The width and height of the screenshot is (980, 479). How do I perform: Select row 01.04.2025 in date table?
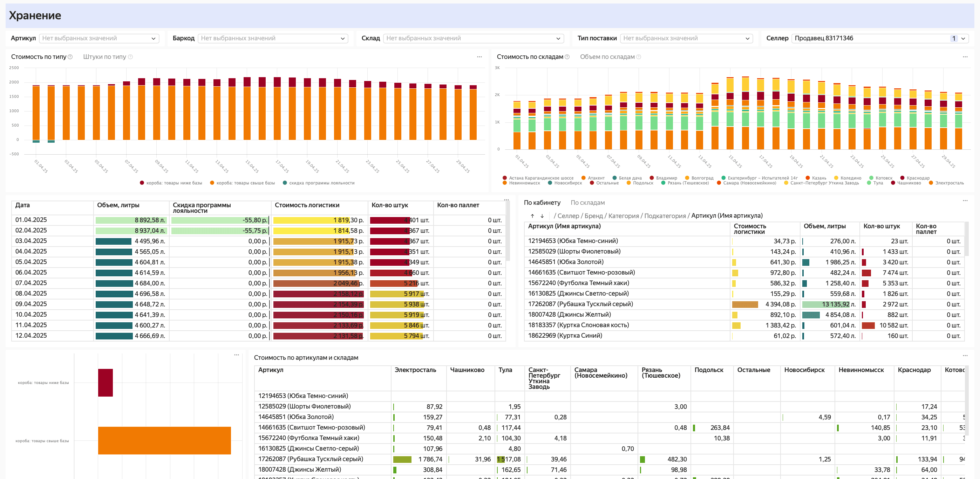pyautogui.click(x=258, y=220)
